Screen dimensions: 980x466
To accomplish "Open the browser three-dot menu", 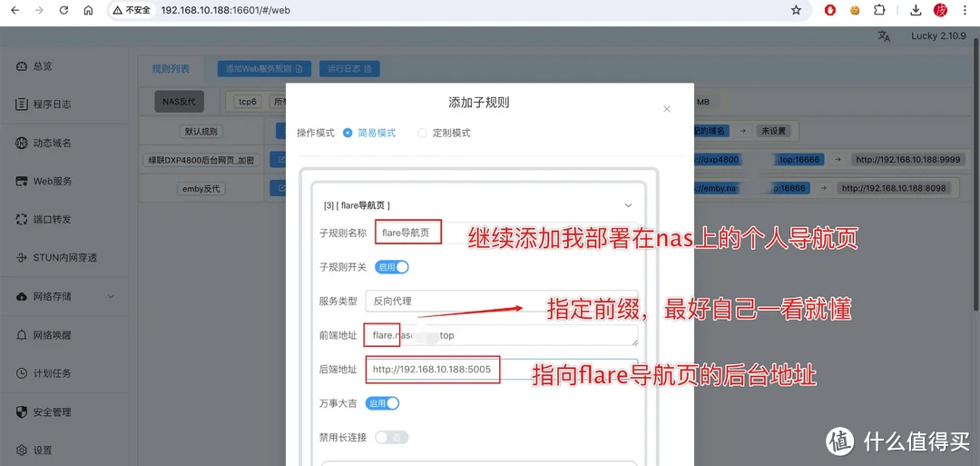I will click(965, 10).
